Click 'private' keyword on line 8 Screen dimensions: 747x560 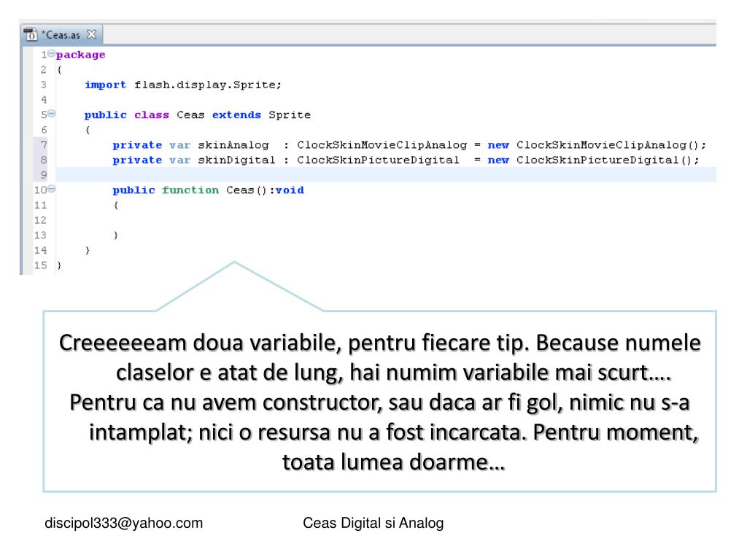coord(137,160)
